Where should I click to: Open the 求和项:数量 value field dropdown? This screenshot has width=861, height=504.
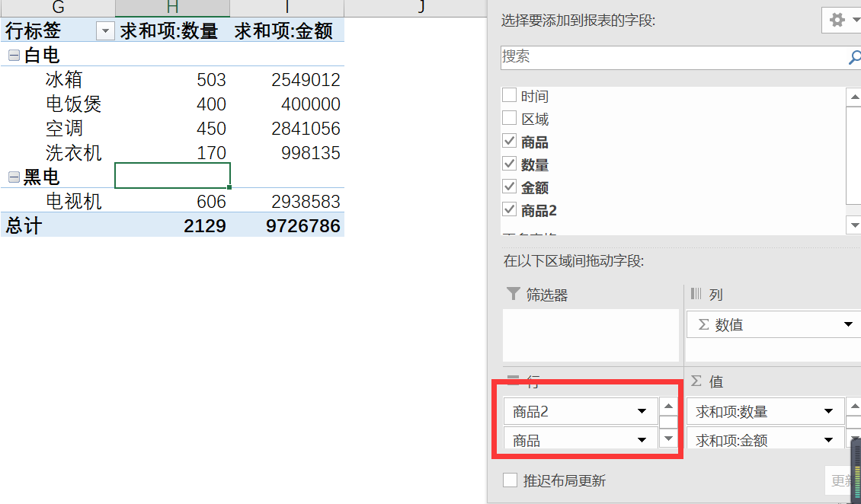pos(828,411)
